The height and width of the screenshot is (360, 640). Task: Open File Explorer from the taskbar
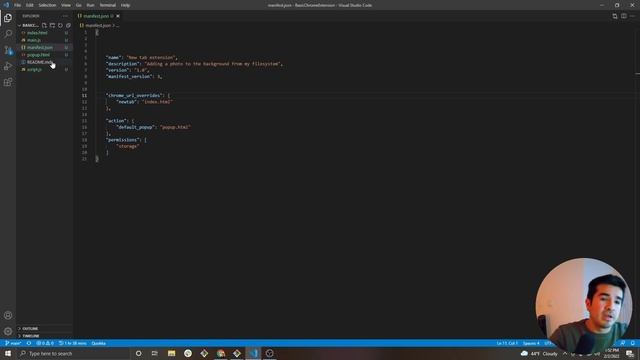171,353
